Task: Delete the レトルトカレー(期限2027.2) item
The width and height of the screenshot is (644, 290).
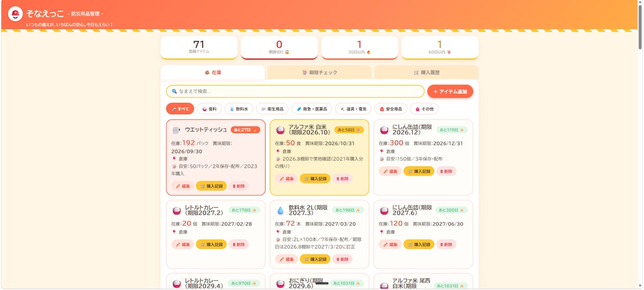Action: [x=239, y=245]
